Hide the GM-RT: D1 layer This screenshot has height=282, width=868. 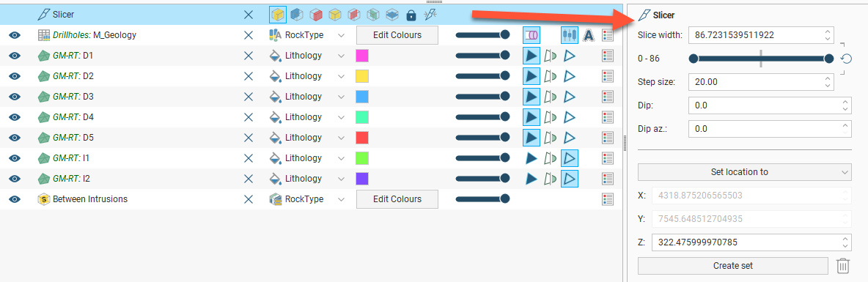[x=15, y=56]
